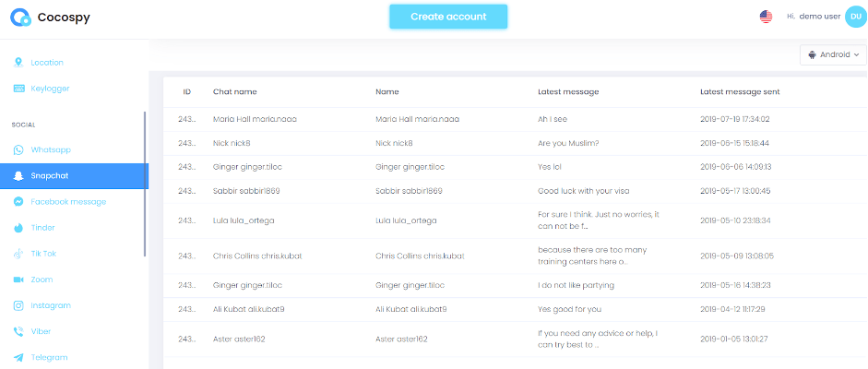Click the Viber phone icon
The height and width of the screenshot is (369, 868).
tap(18, 331)
